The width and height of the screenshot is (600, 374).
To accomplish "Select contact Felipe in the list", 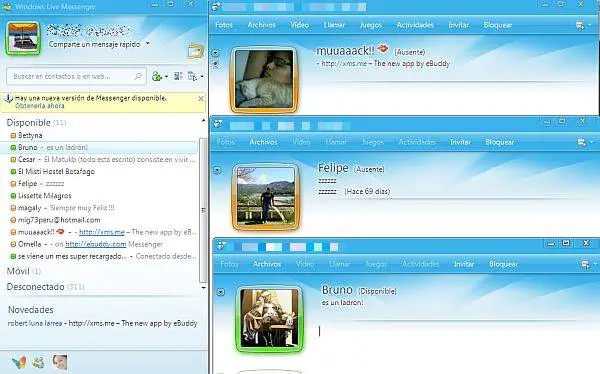I will (x=99, y=184).
